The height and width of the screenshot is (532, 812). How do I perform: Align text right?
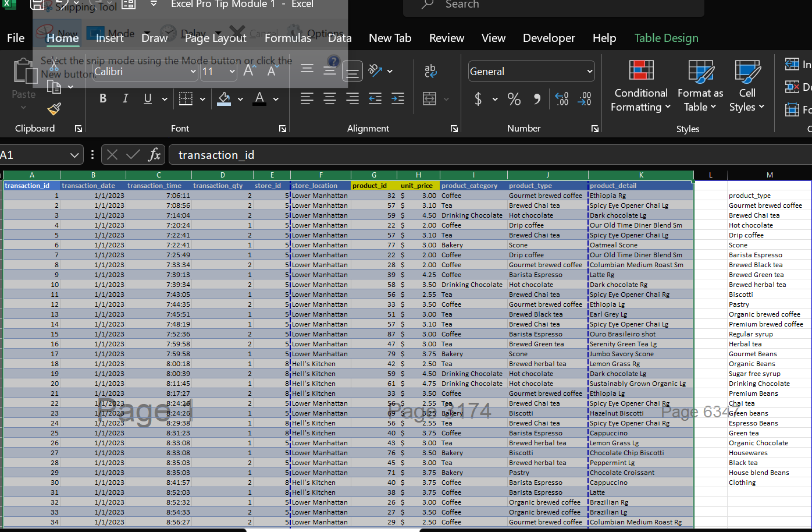(x=352, y=98)
